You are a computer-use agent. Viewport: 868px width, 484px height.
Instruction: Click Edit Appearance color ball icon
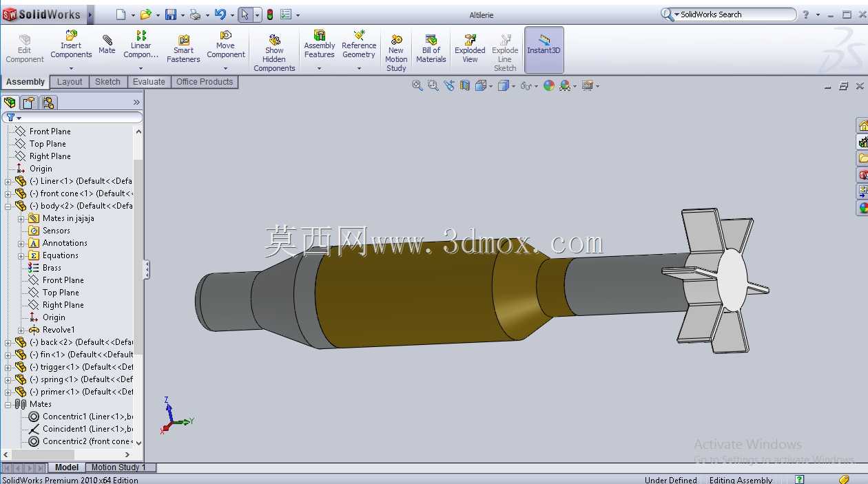[549, 85]
